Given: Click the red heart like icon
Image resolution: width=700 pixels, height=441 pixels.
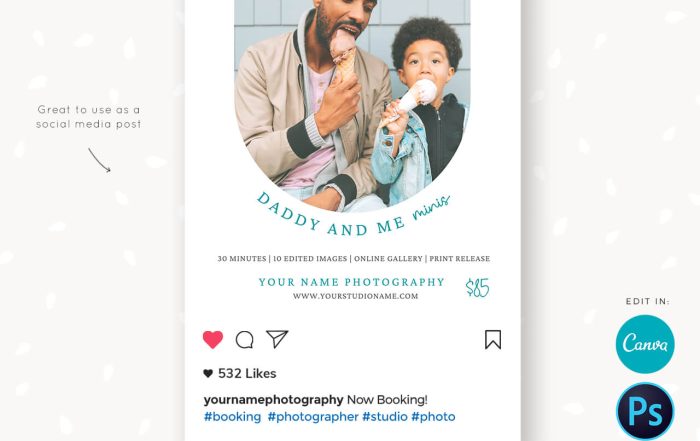Looking at the screenshot, I should pos(213,340).
